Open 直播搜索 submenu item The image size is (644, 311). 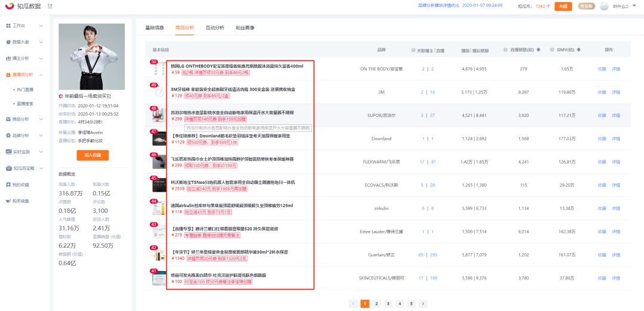26,104
